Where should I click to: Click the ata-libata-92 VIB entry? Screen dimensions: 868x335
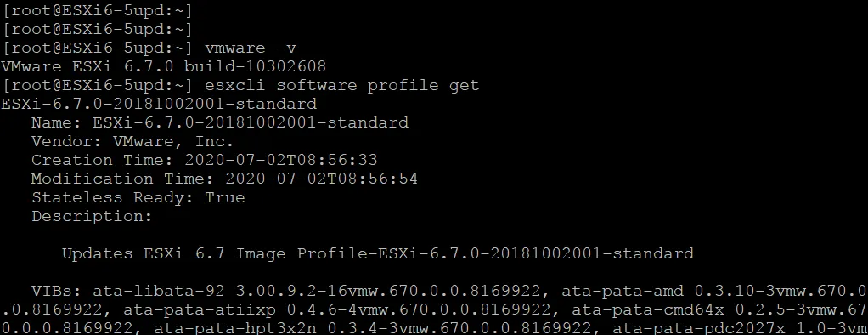click(x=322, y=291)
